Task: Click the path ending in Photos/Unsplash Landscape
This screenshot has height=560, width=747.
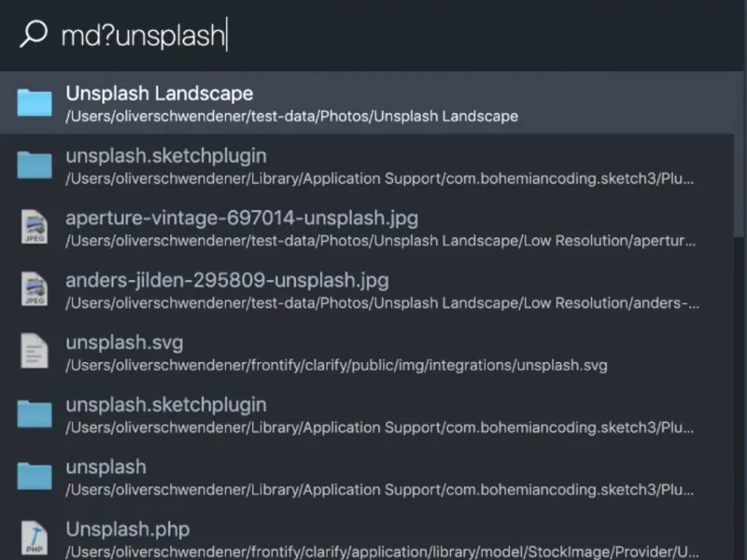Action: pos(291,116)
